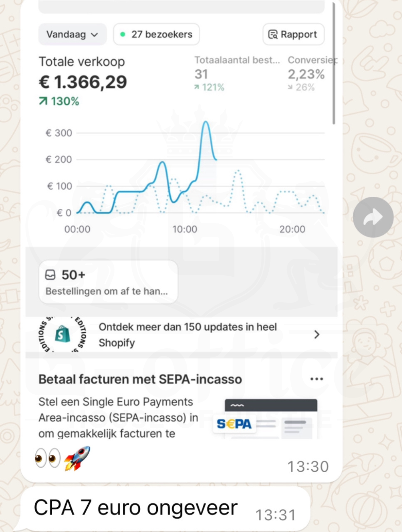Click the SEPA logo illustration

(234, 424)
